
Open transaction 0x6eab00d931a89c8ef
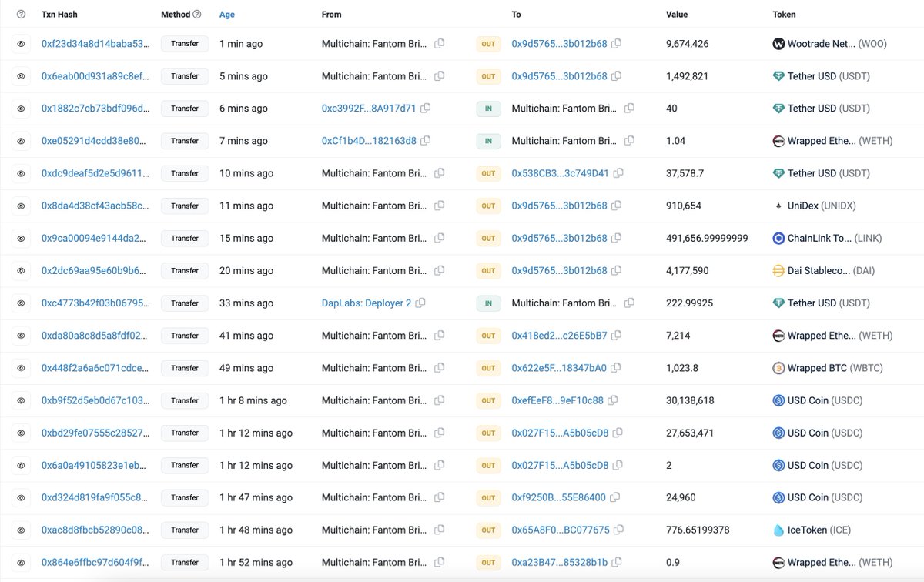95,76
